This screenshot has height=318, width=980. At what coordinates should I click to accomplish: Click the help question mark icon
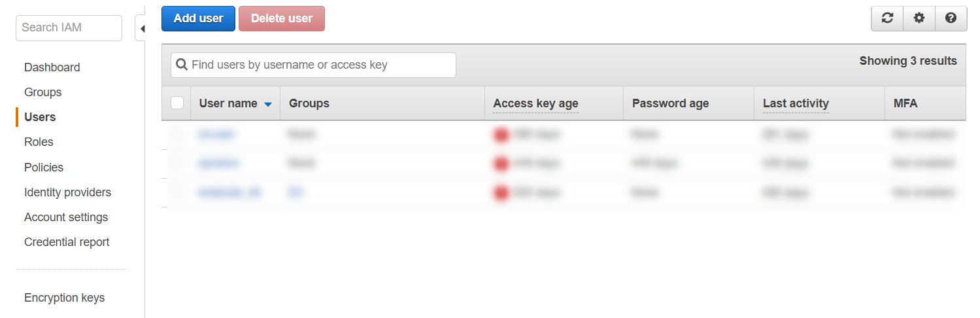point(951,18)
